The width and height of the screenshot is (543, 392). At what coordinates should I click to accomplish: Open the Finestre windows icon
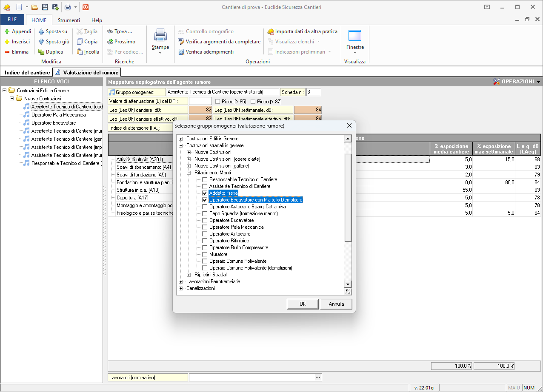[354, 35]
